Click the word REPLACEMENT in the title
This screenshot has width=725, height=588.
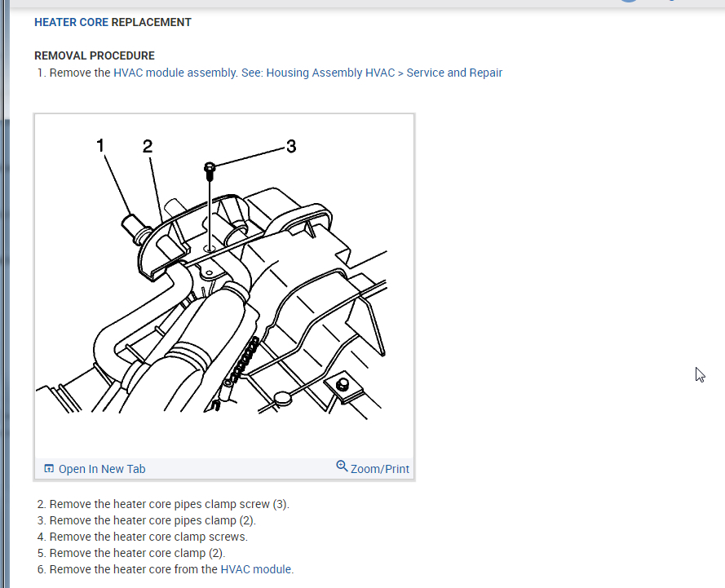pyautogui.click(x=151, y=22)
